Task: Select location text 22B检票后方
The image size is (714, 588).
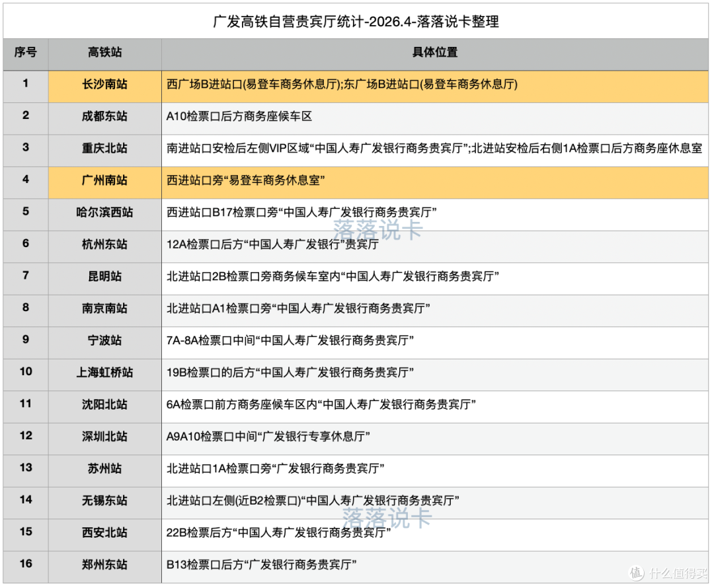Action: click(x=278, y=533)
